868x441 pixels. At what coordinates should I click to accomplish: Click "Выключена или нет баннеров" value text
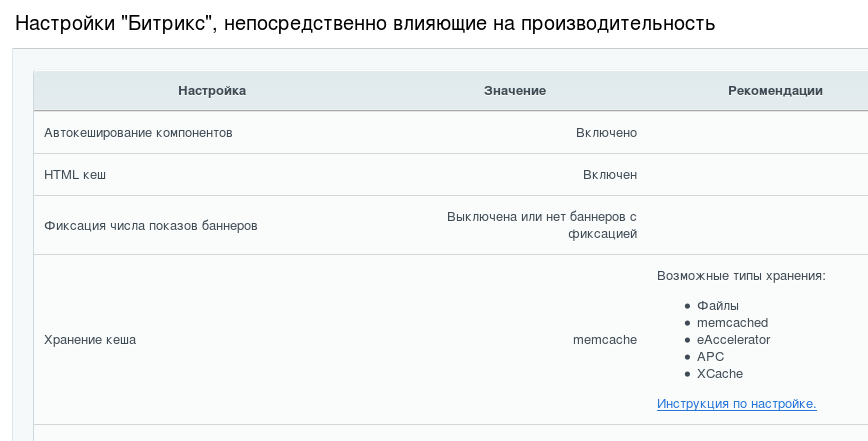tap(542, 217)
